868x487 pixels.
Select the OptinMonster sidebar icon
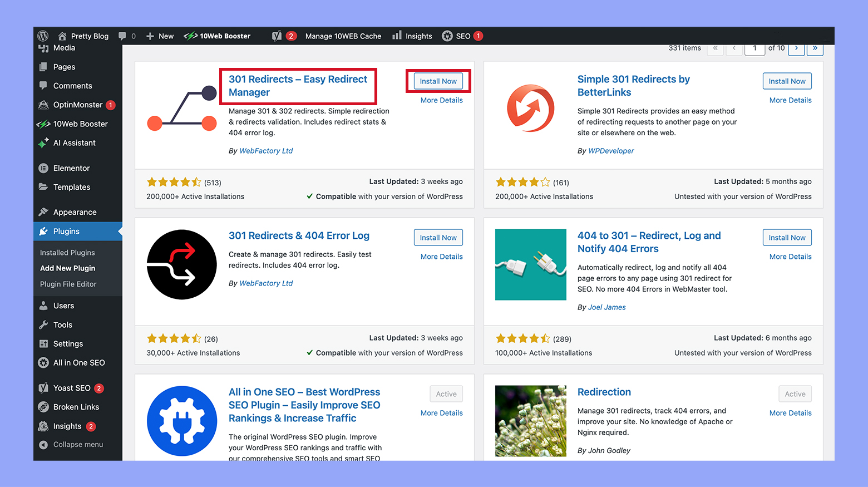[44, 105]
